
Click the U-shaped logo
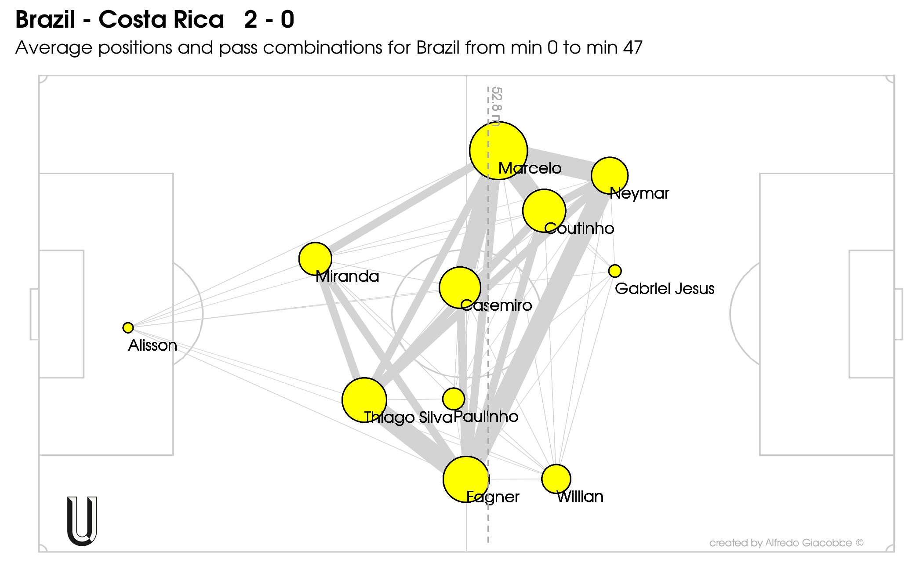82,521
